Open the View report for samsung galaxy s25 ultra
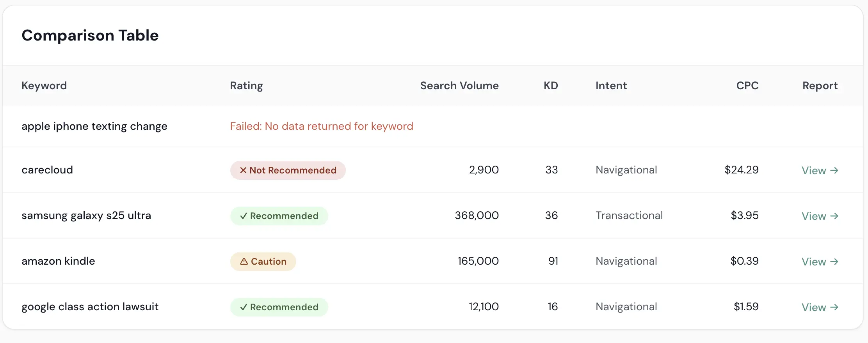Screen dimensions: 868x343 pos(820,216)
